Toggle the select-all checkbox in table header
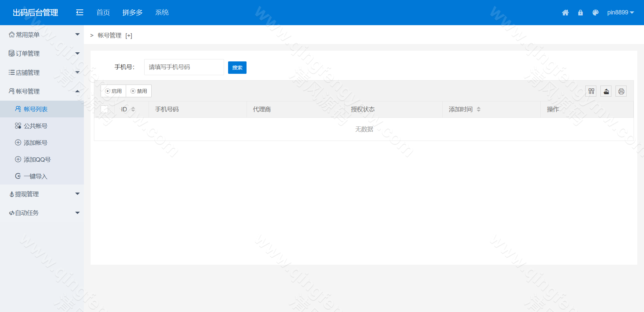 coord(104,109)
